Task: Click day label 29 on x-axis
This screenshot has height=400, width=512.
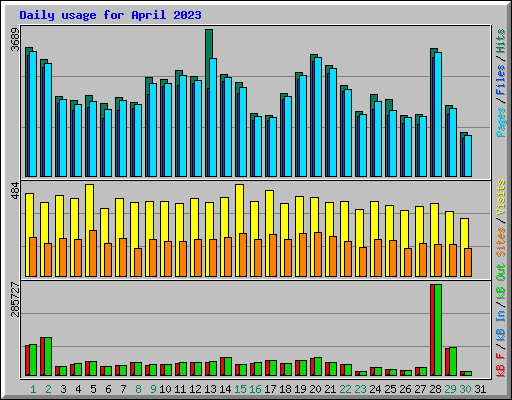Action: point(450,389)
